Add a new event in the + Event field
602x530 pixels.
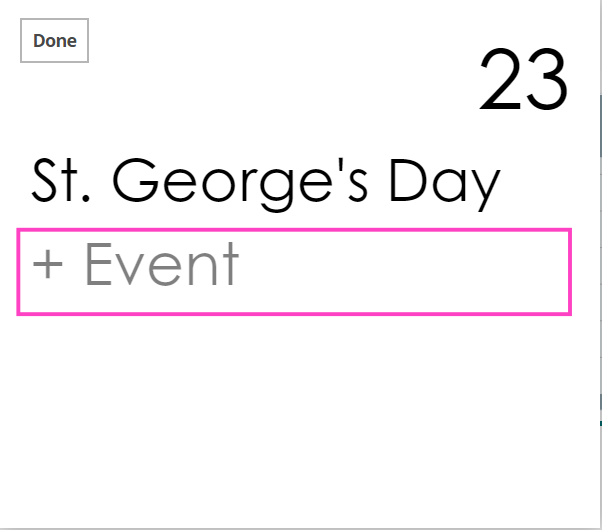(x=294, y=272)
